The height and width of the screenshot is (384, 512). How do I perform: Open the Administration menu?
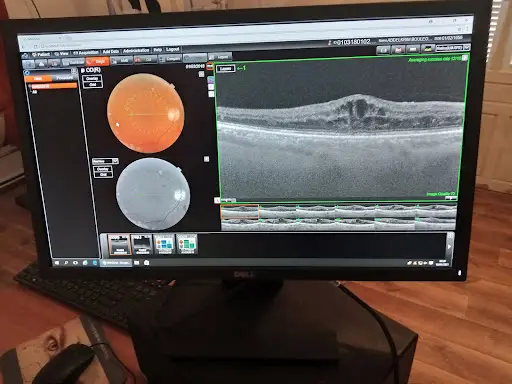coord(136,51)
